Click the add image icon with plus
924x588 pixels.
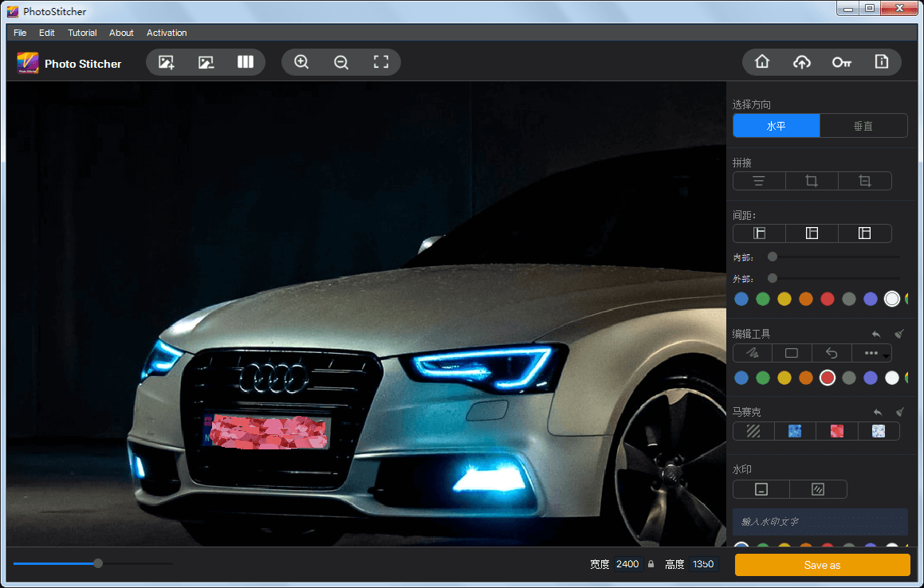tap(166, 62)
